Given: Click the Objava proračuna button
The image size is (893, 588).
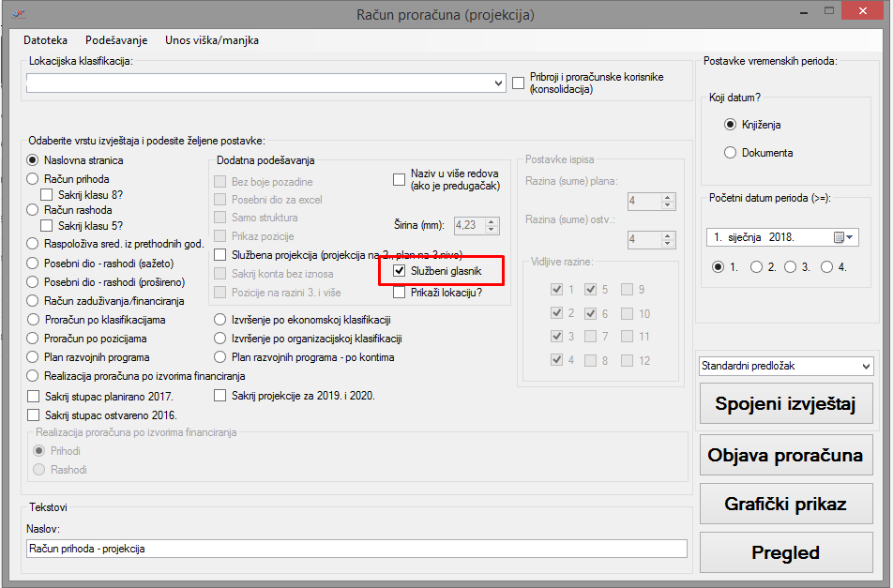Looking at the screenshot, I should [786, 455].
